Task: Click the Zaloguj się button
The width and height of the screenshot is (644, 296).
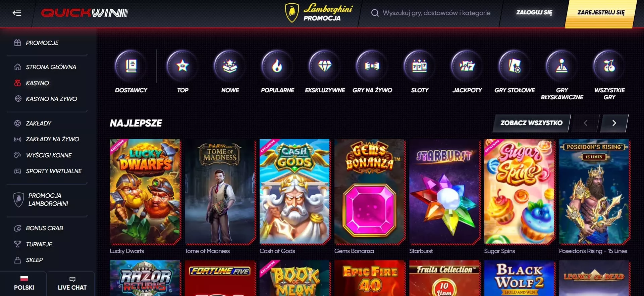Action: tap(534, 12)
